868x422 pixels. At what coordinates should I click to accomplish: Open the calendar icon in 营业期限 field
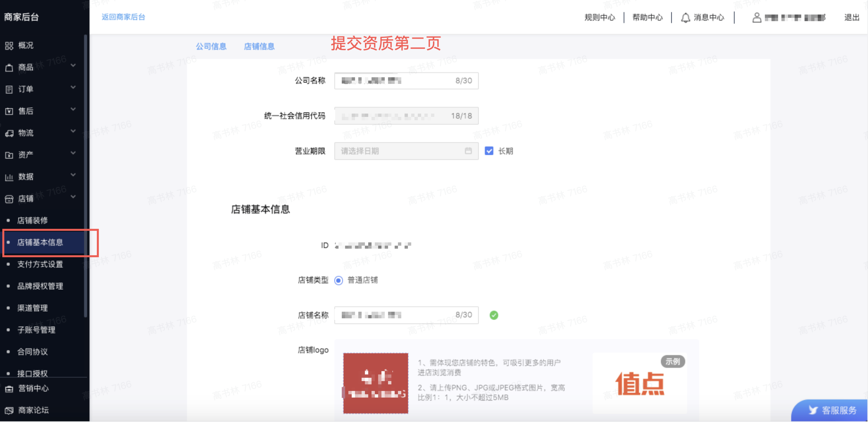coord(468,151)
